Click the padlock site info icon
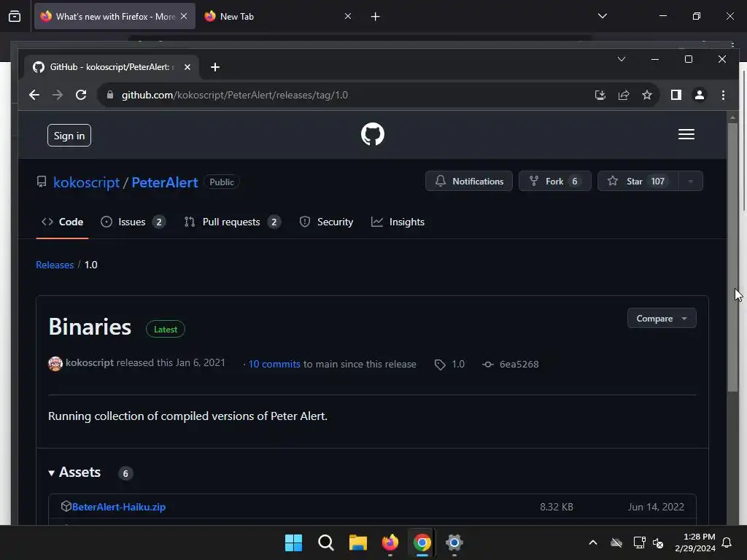 [x=110, y=95]
